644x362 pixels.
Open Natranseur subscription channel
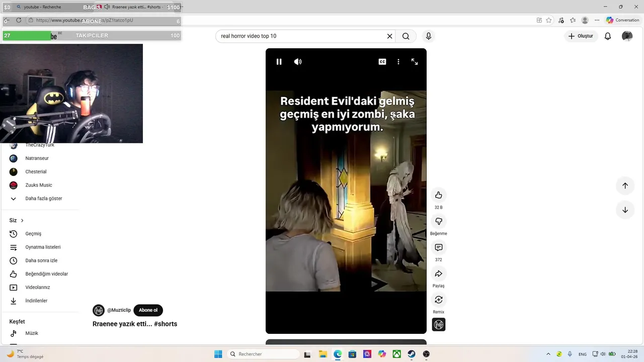37,158
